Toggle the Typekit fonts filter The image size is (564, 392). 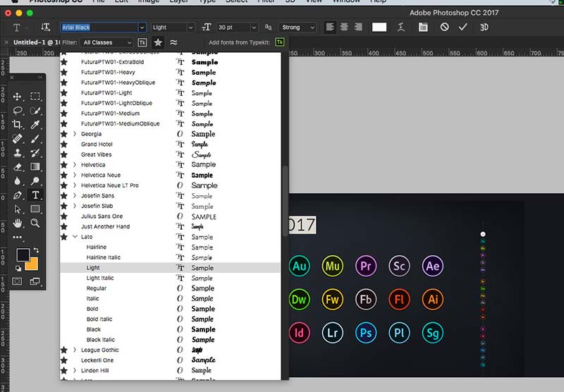142,42
